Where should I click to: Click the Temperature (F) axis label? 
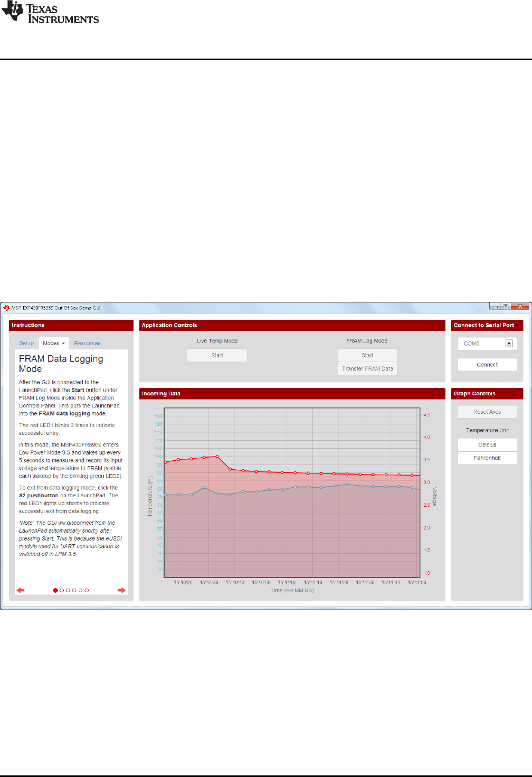[x=150, y=496]
